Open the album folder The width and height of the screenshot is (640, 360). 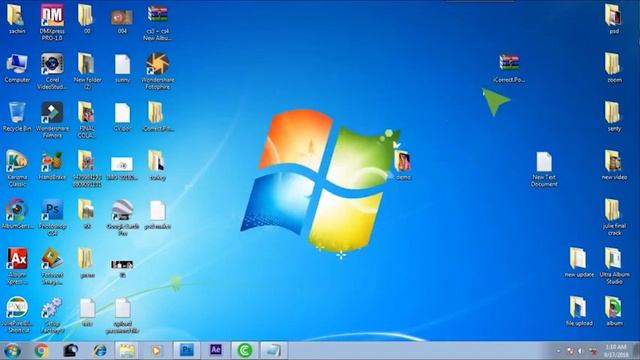tap(614, 311)
